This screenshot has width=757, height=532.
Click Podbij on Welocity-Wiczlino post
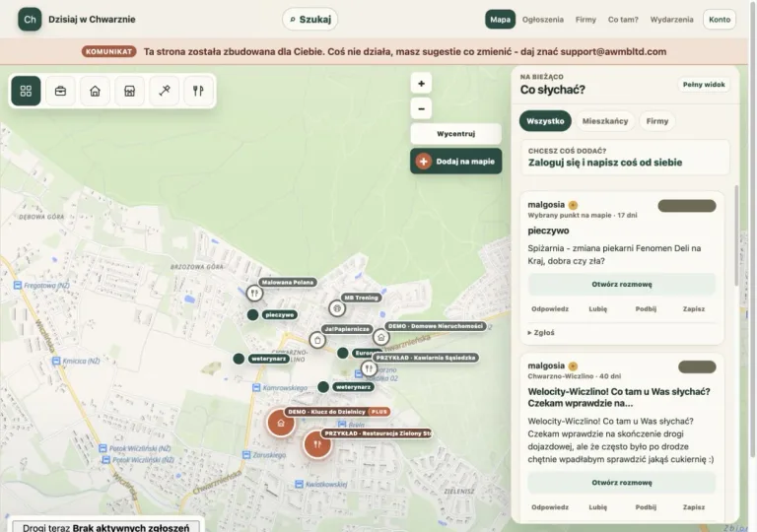click(646, 507)
